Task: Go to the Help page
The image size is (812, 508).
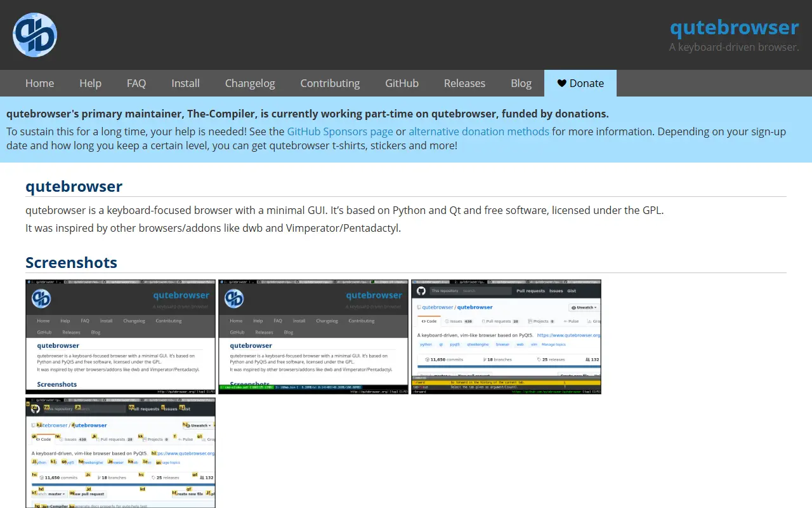Action: coord(90,83)
